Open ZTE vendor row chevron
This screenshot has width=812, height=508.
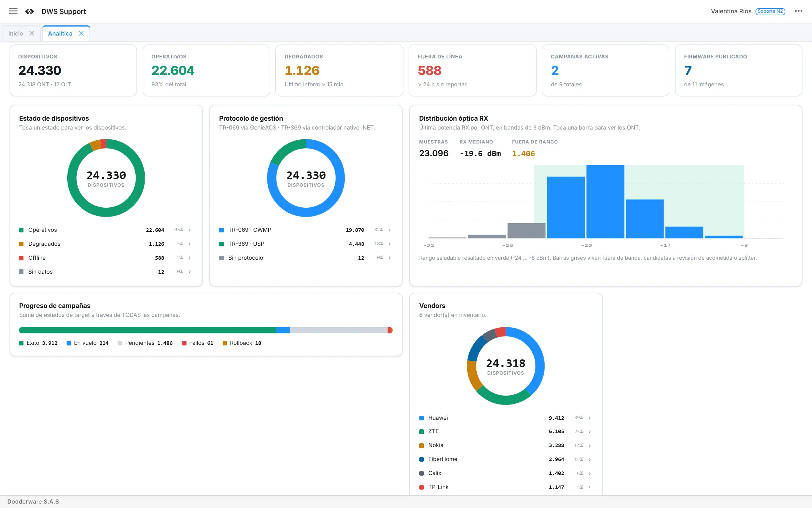(590, 431)
